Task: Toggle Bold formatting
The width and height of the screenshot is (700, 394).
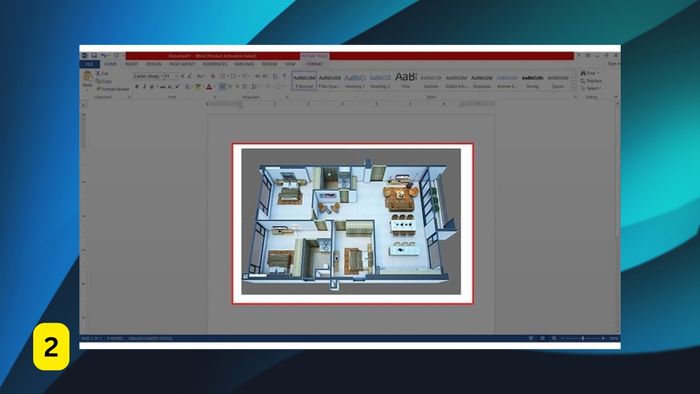Action: click(137, 87)
